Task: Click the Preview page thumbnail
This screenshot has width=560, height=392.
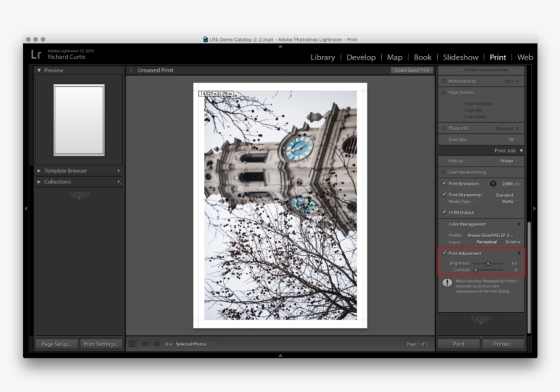Action: click(79, 120)
